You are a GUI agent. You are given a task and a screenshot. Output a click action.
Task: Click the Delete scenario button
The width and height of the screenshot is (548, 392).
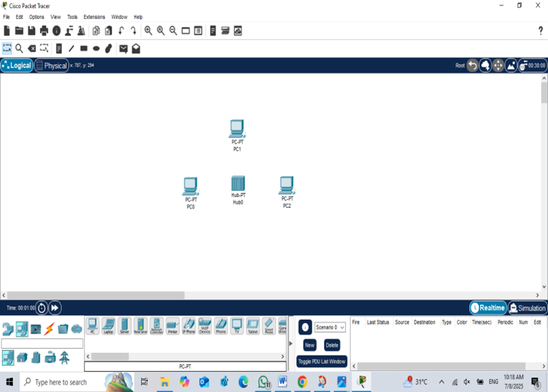pos(332,345)
